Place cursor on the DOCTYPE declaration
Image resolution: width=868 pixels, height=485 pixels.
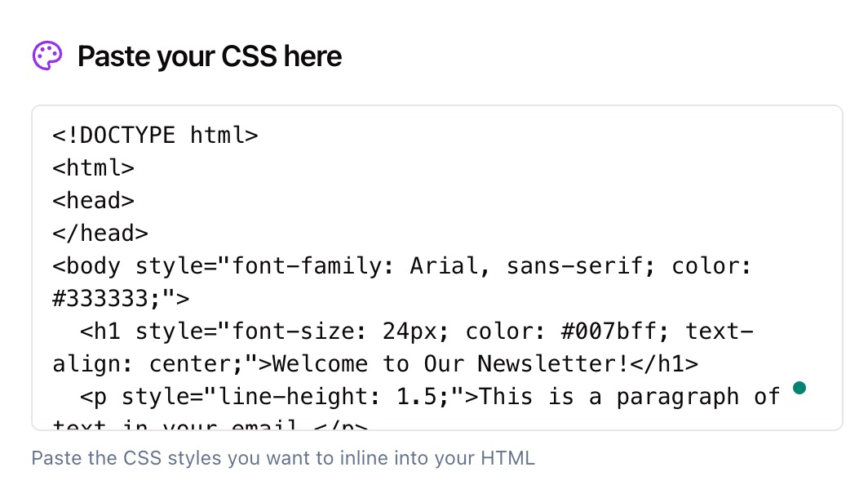pyautogui.click(x=155, y=135)
